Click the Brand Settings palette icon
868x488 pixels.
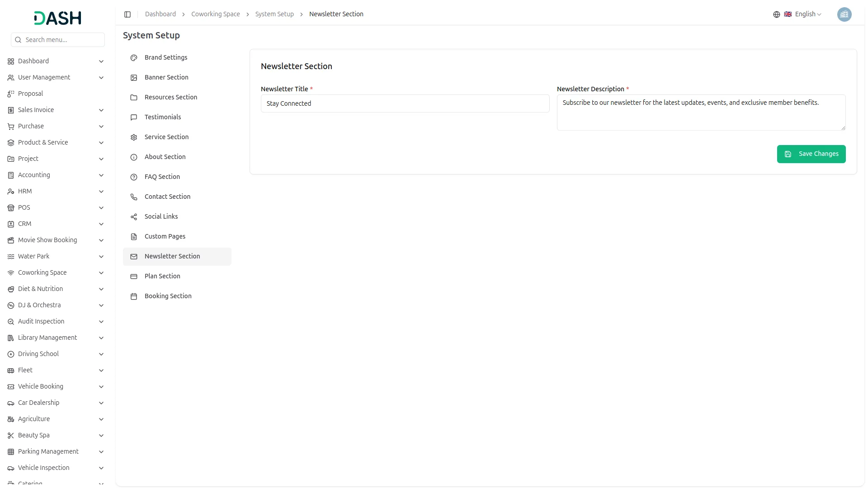(x=134, y=58)
